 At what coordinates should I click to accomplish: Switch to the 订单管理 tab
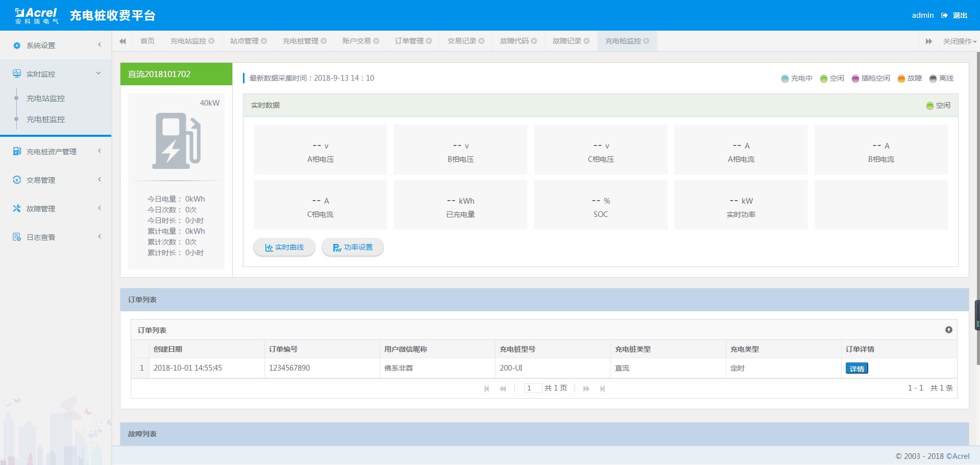coord(409,41)
